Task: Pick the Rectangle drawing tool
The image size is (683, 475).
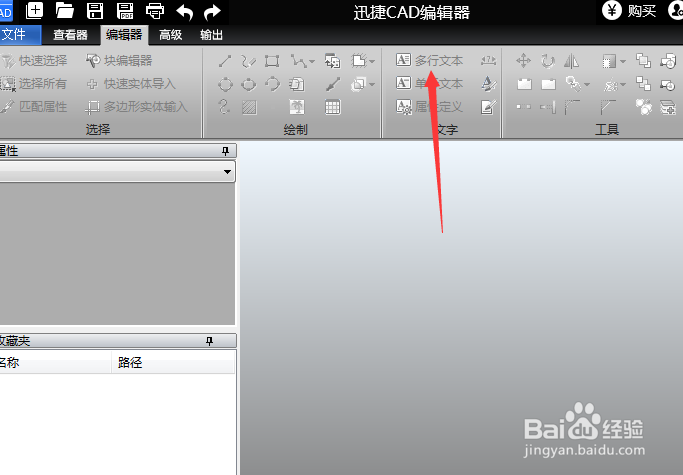Action: click(272, 61)
